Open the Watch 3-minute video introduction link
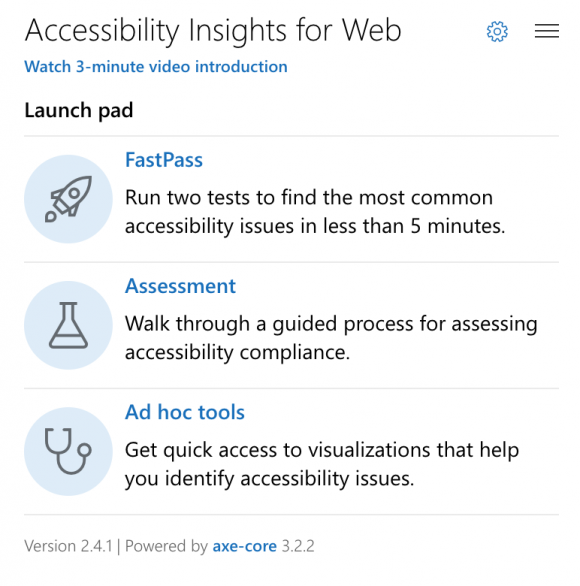 click(156, 67)
